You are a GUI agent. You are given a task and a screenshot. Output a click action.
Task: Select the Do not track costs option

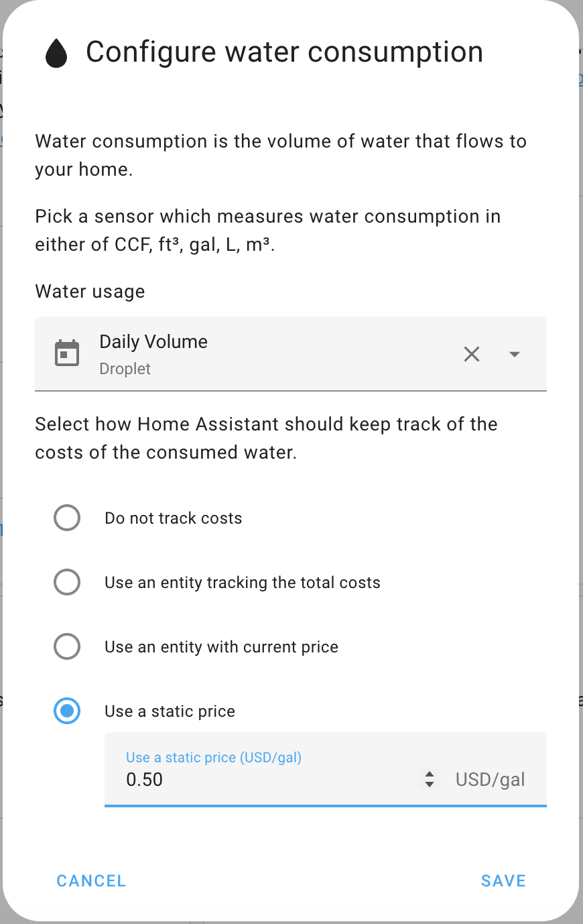(67, 518)
